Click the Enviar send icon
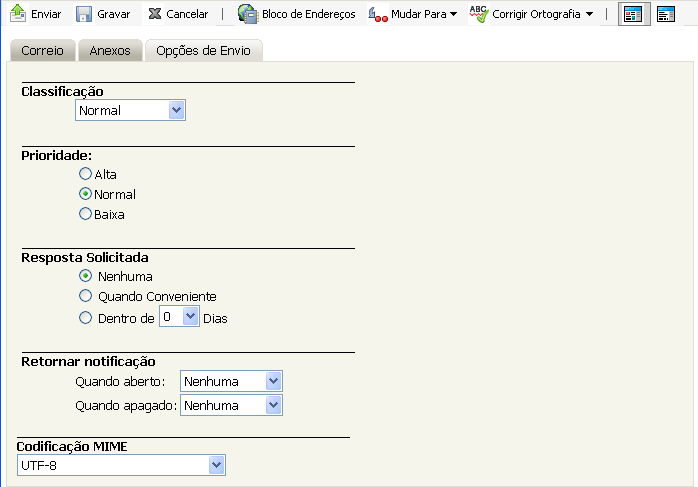The height and width of the screenshot is (487, 698). pos(18,13)
